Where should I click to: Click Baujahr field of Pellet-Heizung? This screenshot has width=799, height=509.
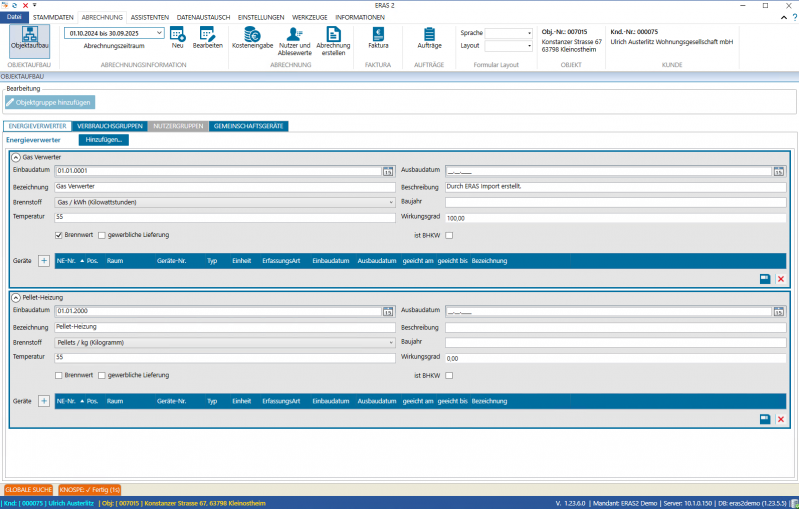[616, 342]
